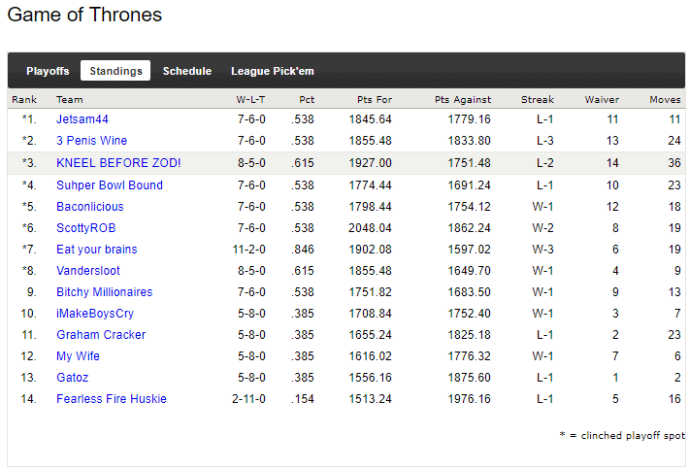This screenshot has width=689, height=469.
Task: Click rank 14. in standings
Action: coord(29,399)
